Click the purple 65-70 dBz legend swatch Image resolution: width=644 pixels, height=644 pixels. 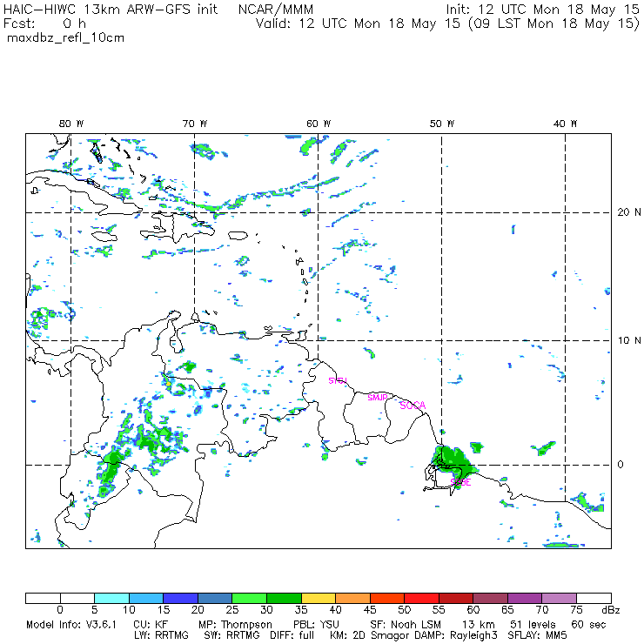pyautogui.click(x=525, y=598)
